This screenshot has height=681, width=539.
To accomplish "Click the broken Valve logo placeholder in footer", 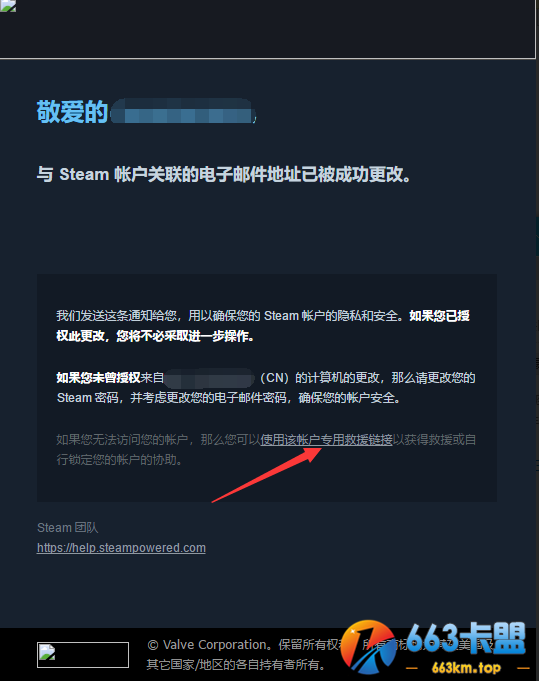I will point(83,655).
